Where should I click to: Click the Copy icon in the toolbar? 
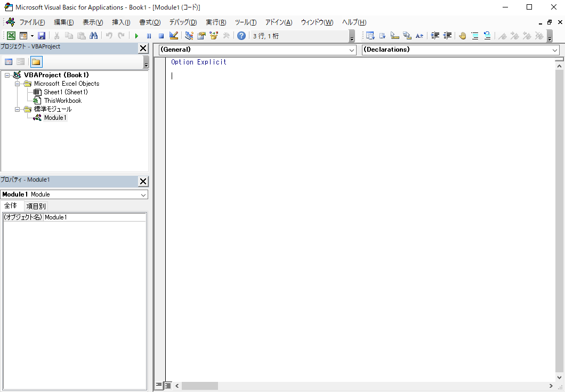click(x=69, y=36)
